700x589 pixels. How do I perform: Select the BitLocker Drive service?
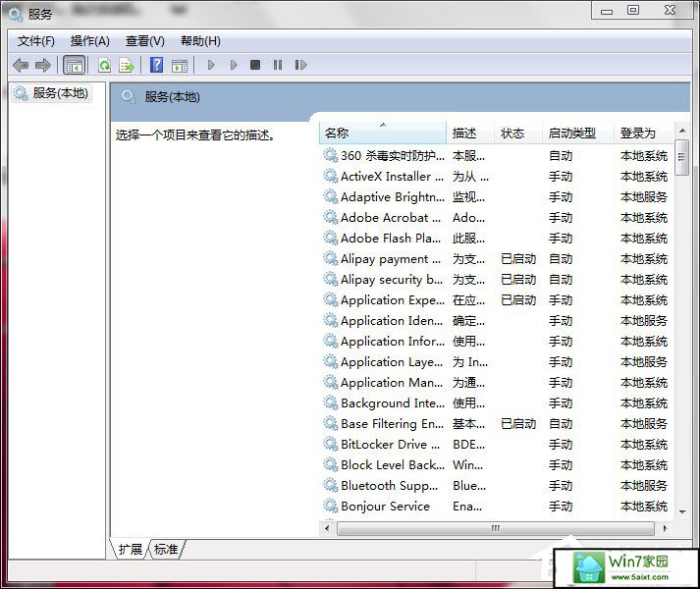pyautogui.click(x=496, y=445)
